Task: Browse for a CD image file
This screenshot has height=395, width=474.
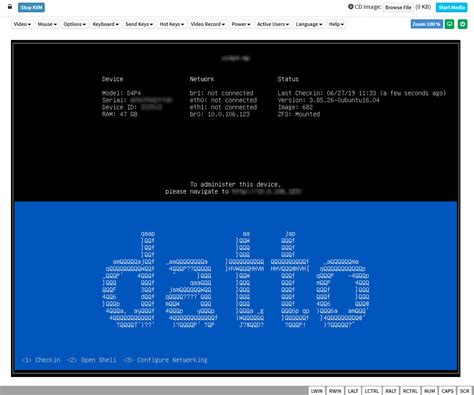Action: pyautogui.click(x=398, y=7)
